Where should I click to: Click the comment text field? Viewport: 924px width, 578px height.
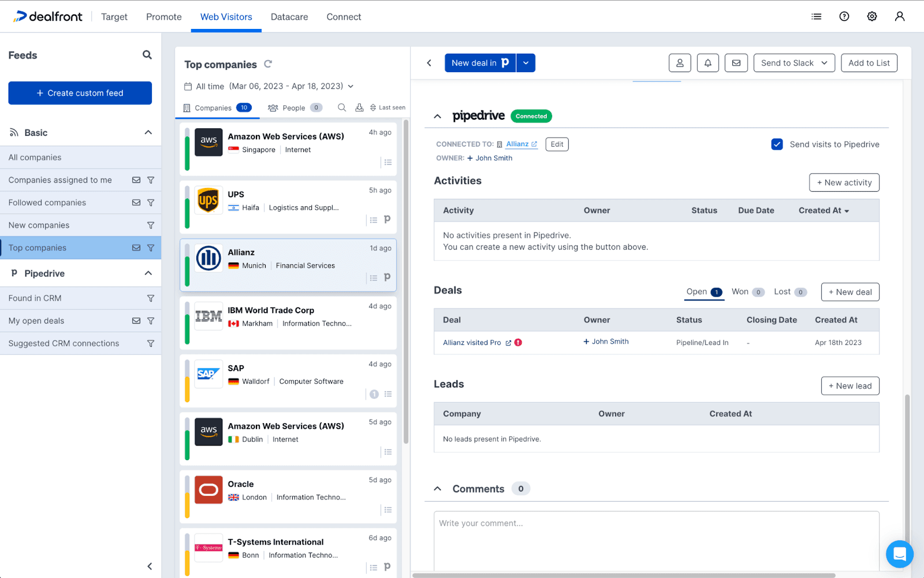(x=657, y=540)
